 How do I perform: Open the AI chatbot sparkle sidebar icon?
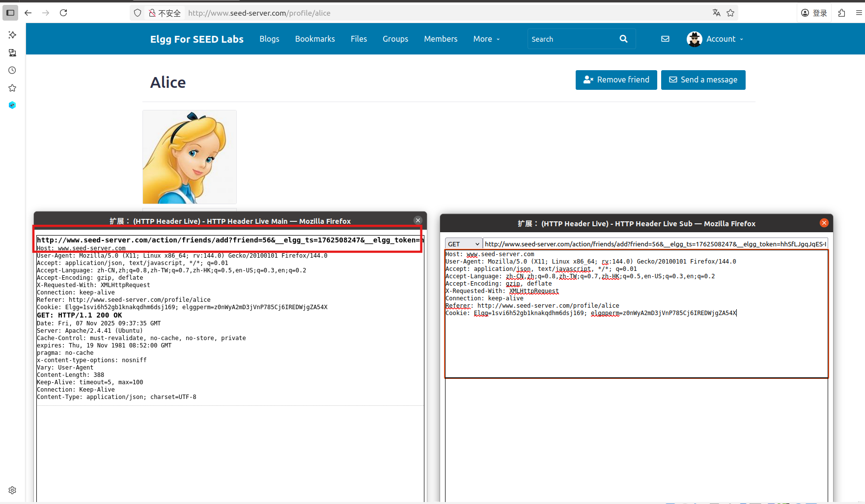[12, 35]
